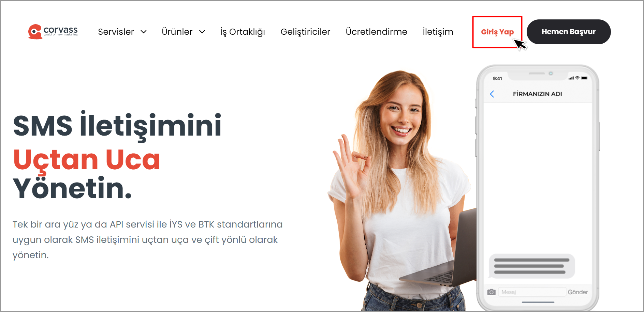Tap Gönder in the phone mockup
This screenshot has height=312, width=644.
click(x=578, y=292)
